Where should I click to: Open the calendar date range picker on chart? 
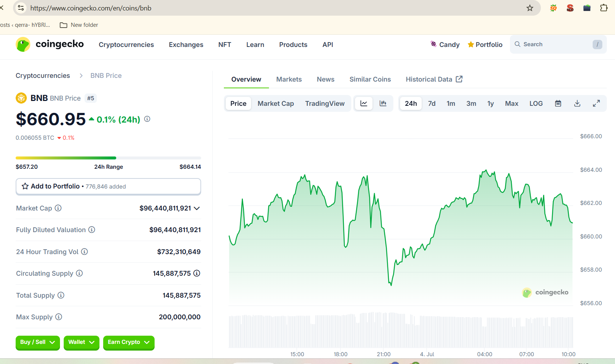click(x=558, y=103)
